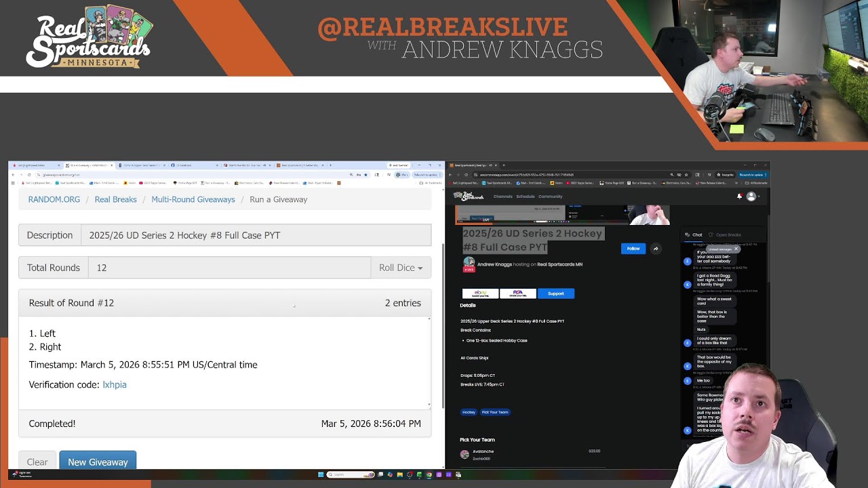This screenshot has height=488, width=868.
Task: Click the Clear button
Action: pyautogui.click(x=37, y=462)
